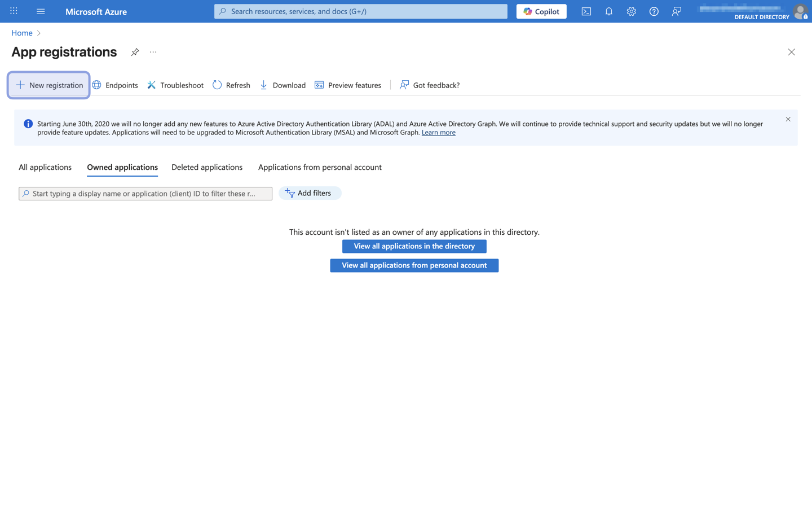Open the Azure portal hamburger menu
This screenshot has width=812, height=508.
[x=41, y=11]
